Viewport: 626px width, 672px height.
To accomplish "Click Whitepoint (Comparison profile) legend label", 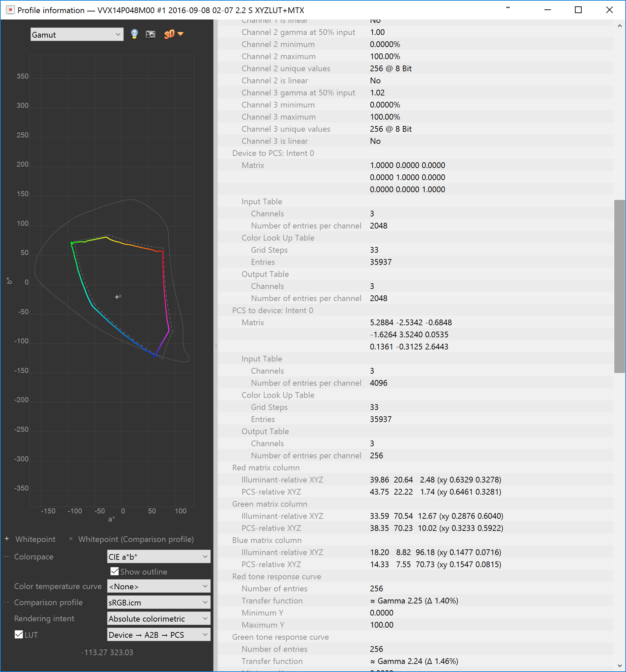I will point(136,539).
